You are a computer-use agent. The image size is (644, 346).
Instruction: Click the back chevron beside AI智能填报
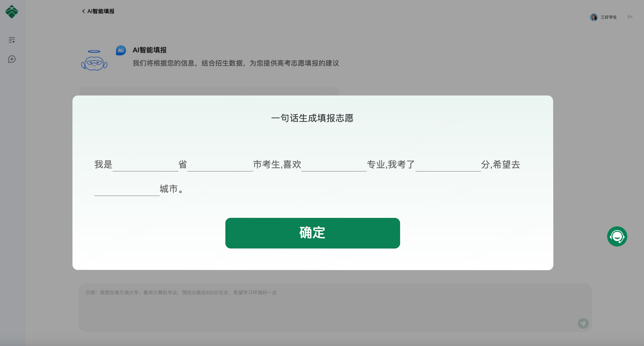point(83,11)
